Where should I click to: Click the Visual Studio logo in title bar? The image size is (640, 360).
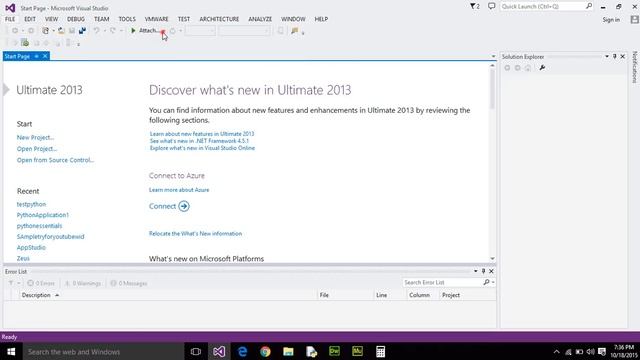coord(10,8)
